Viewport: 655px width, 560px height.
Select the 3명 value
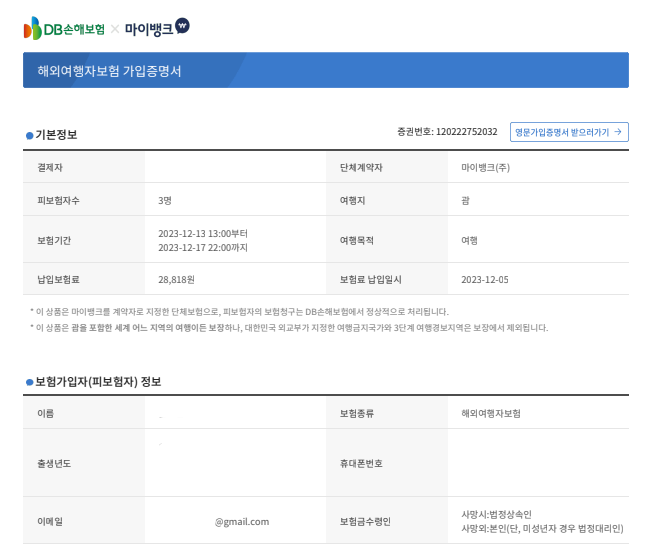(165, 200)
